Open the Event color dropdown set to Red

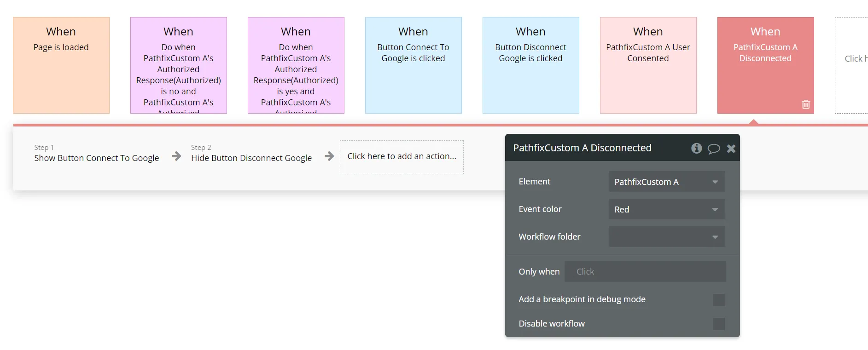coord(667,209)
